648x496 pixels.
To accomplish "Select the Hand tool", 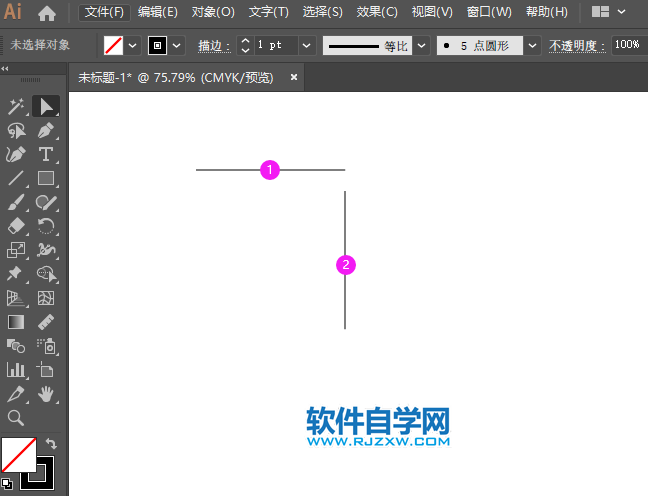I will click(46, 393).
